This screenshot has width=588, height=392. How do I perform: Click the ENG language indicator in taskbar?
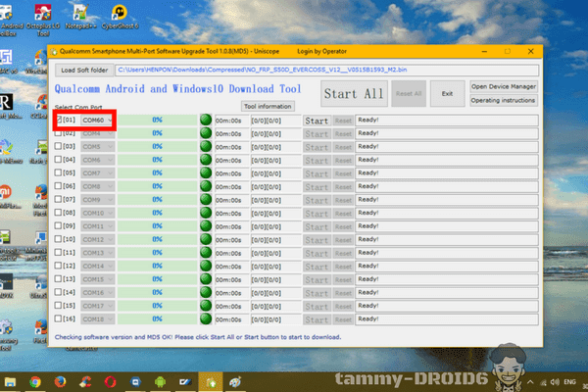click(569, 382)
